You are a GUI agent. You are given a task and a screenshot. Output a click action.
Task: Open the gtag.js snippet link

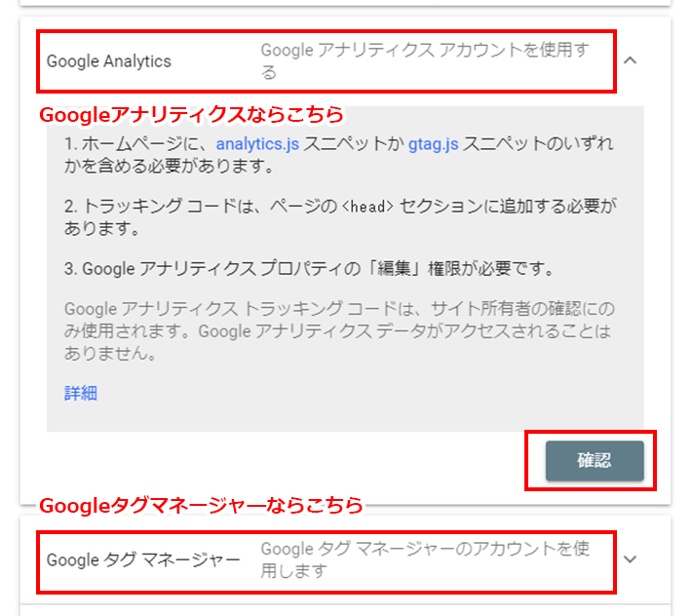433,144
